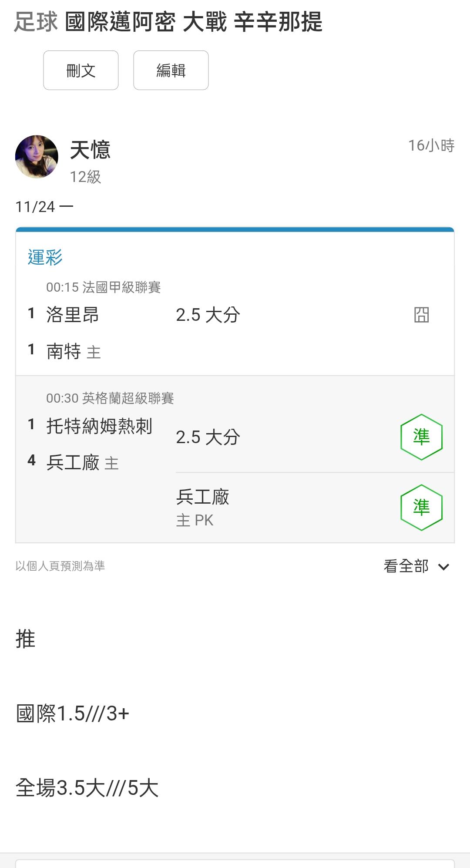Image resolution: width=470 pixels, height=868 pixels.
Task: Tap the 準 hexagon badge beside 兵工廠 主 PK
Action: tap(421, 508)
